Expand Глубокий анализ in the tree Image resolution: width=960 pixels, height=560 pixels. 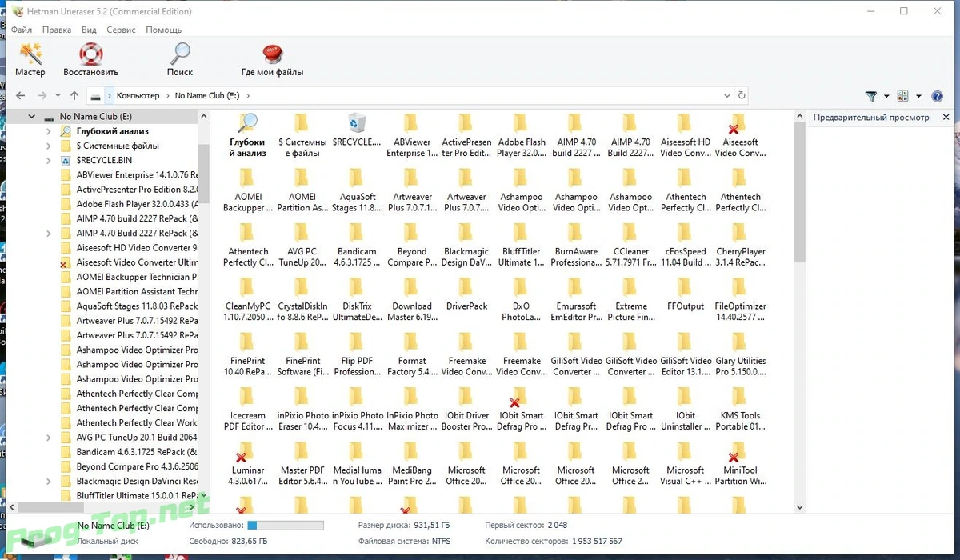[x=49, y=131]
